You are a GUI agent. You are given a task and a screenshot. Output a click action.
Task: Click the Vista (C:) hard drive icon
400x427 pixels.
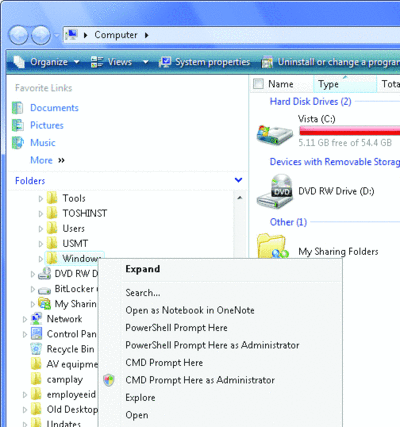point(274,134)
